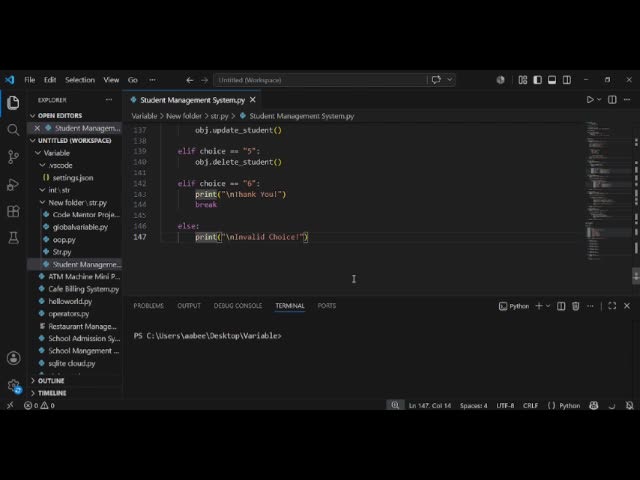The image size is (640, 480).
Task: Switch to the Output panel tab
Action: [189, 306]
